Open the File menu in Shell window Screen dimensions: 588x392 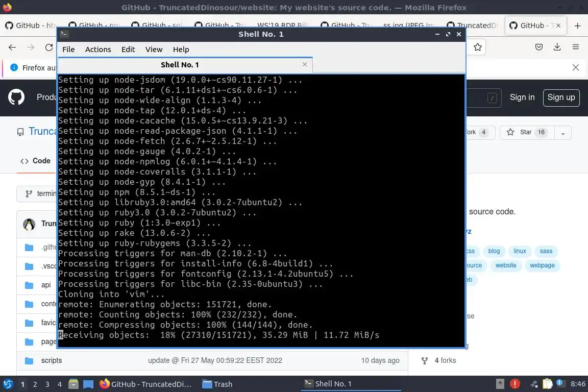(68, 50)
